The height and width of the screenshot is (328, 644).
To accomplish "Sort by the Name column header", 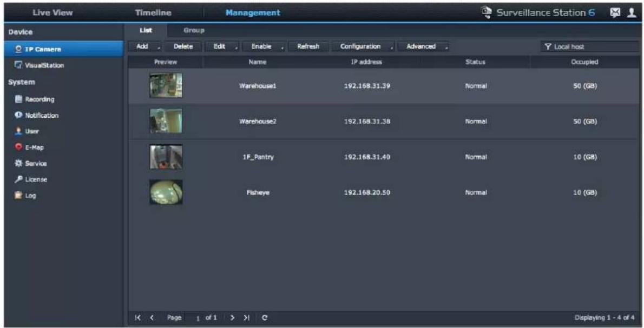I will tap(258, 62).
